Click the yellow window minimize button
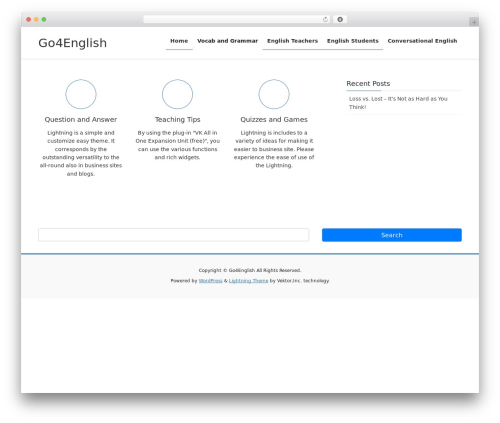 [36, 20]
